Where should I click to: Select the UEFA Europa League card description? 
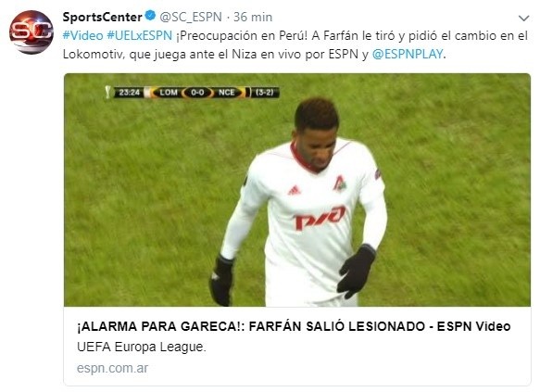point(142,347)
